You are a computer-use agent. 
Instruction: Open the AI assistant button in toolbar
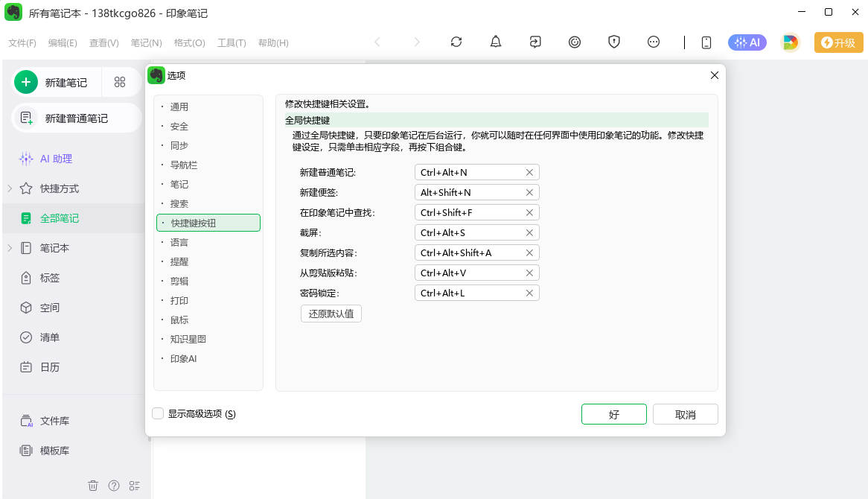click(747, 42)
